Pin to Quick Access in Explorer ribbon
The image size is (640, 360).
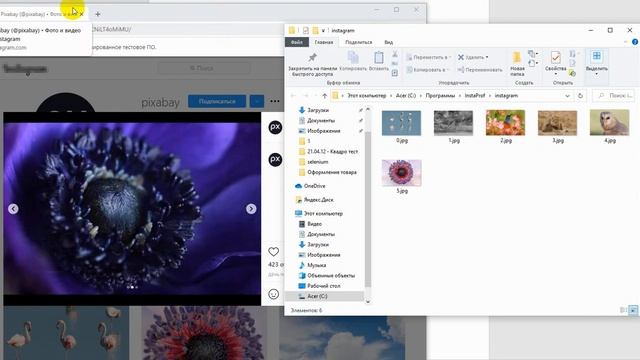(x=313, y=64)
